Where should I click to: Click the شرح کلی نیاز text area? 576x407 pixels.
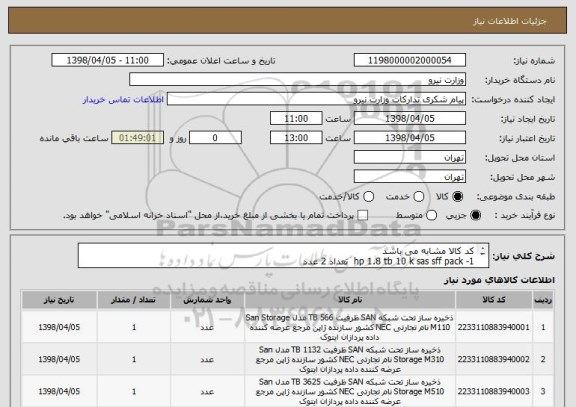click(283, 256)
